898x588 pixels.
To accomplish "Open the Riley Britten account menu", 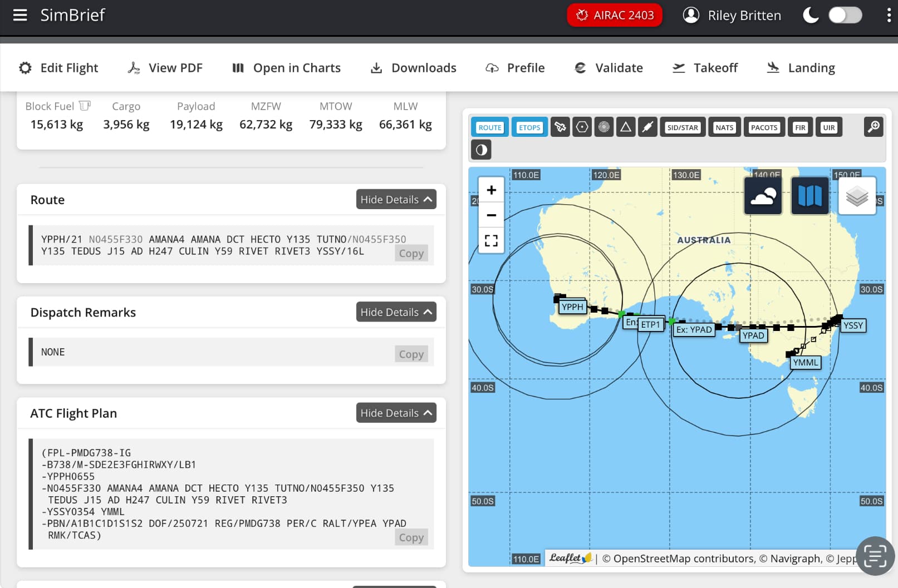I will click(732, 15).
